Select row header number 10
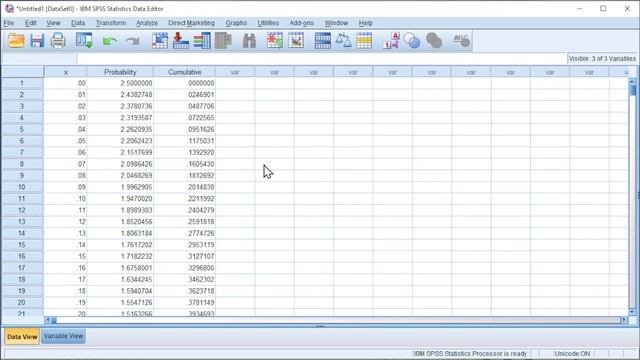The image size is (640, 360). tap(22, 187)
